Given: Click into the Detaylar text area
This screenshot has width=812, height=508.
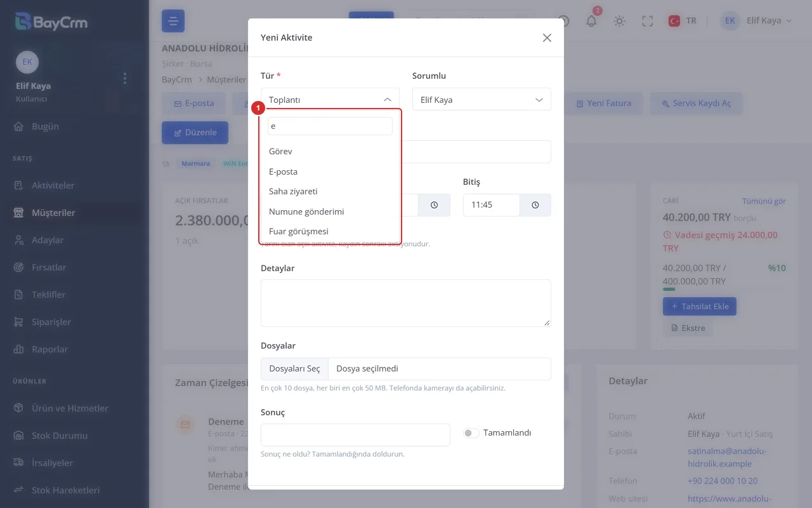Looking at the screenshot, I should 406,303.
